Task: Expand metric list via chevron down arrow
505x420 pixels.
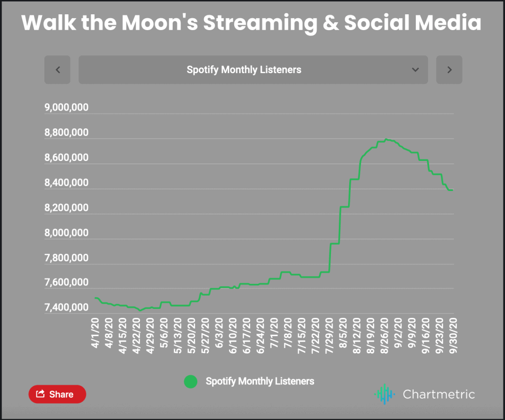Action: point(415,70)
